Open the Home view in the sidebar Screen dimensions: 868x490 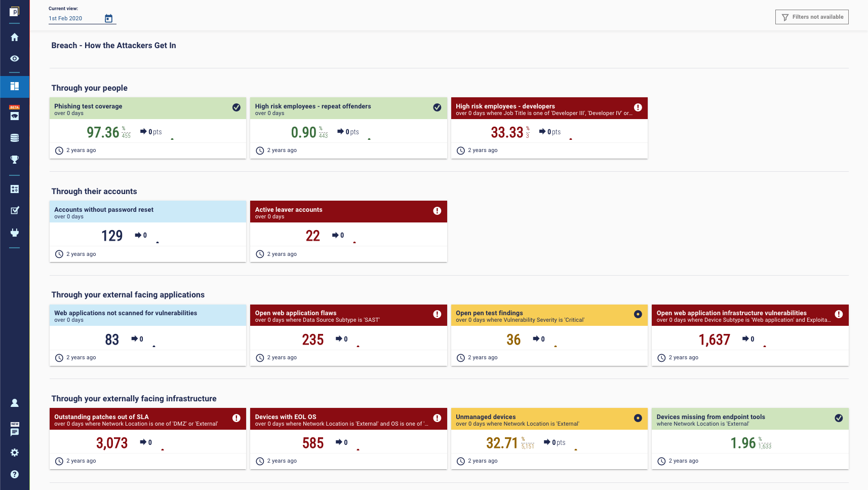tap(15, 37)
